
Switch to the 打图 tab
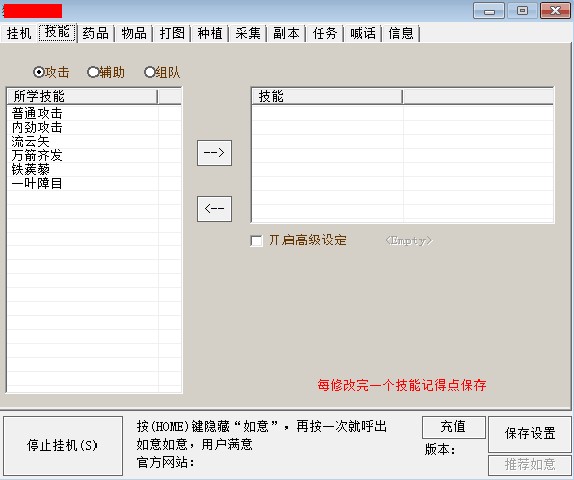(x=172, y=33)
